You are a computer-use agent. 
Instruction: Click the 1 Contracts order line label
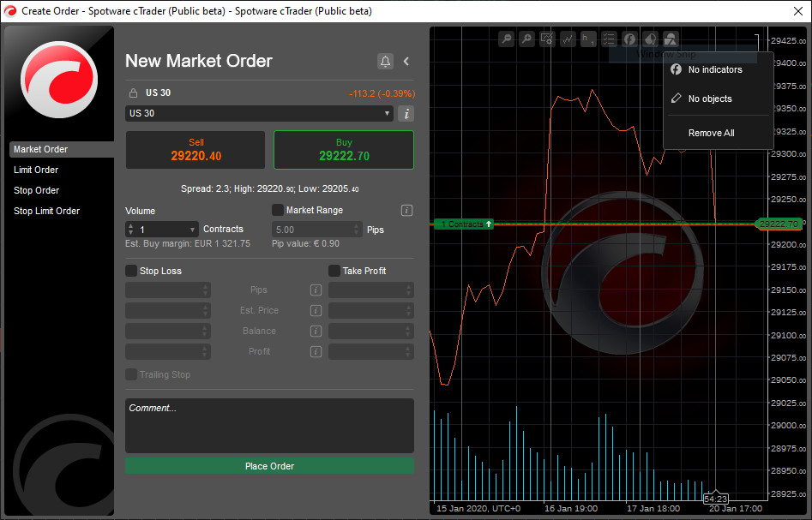(464, 224)
